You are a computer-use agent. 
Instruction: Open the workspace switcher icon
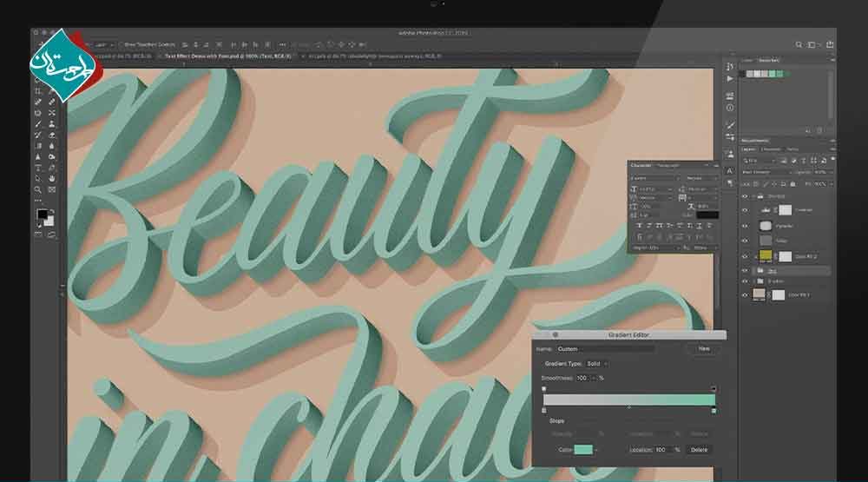point(812,45)
